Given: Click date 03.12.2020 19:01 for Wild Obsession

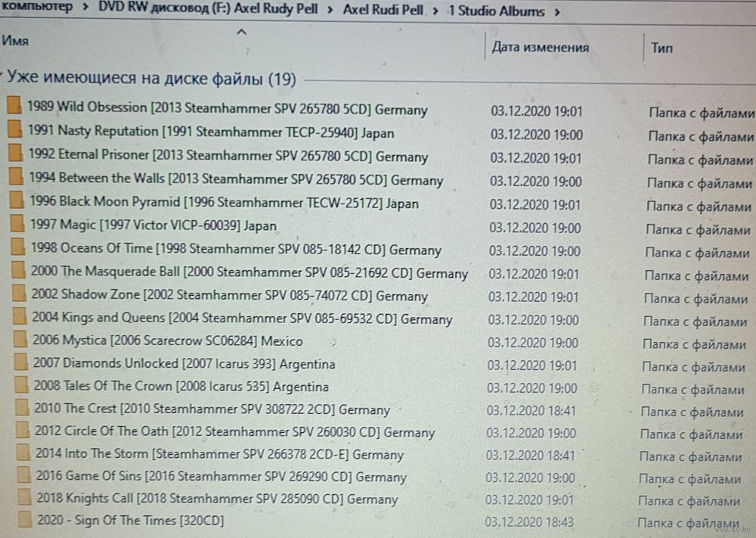Looking at the screenshot, I should pos(537,111).
